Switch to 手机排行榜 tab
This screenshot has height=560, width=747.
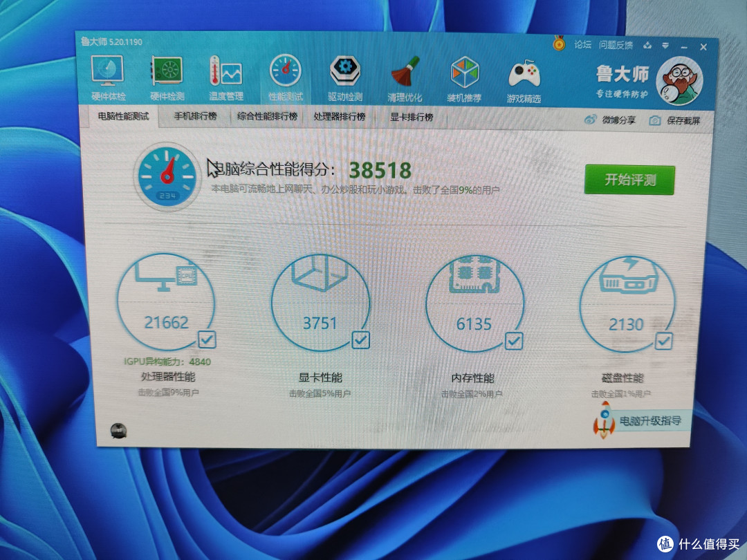(x=195, y=116)
